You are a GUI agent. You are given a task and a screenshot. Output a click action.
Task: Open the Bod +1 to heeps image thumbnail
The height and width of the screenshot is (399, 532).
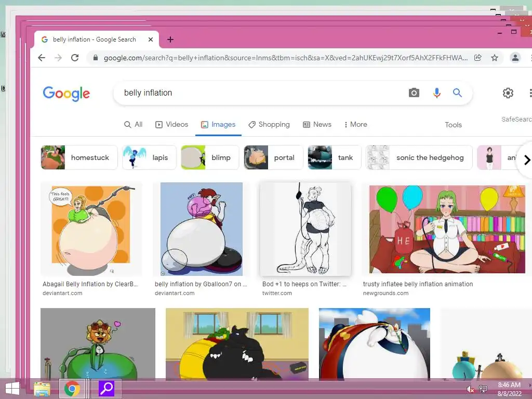pyautogui.click(x=305, y=229)
